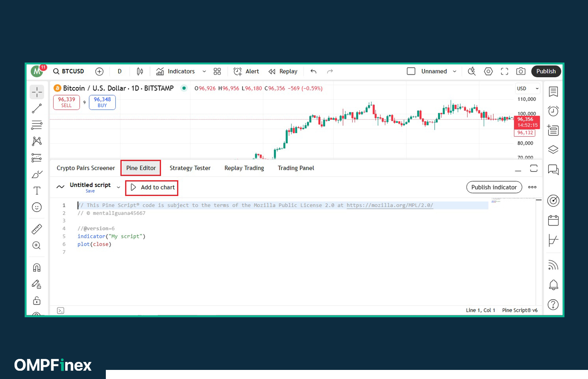This screenshot has height=379, width=588.
Task: Open the News list panel
Action: [553, 130]
